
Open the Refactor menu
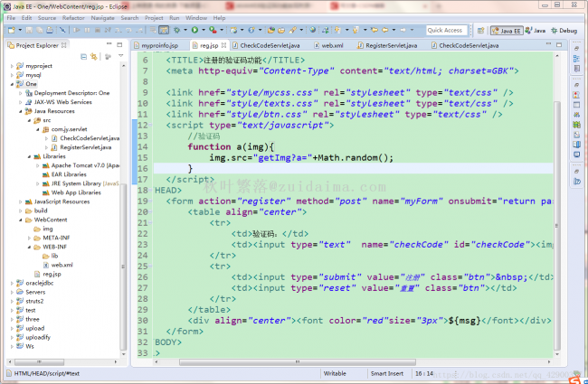pyautogui.click(x=72, y=17)
